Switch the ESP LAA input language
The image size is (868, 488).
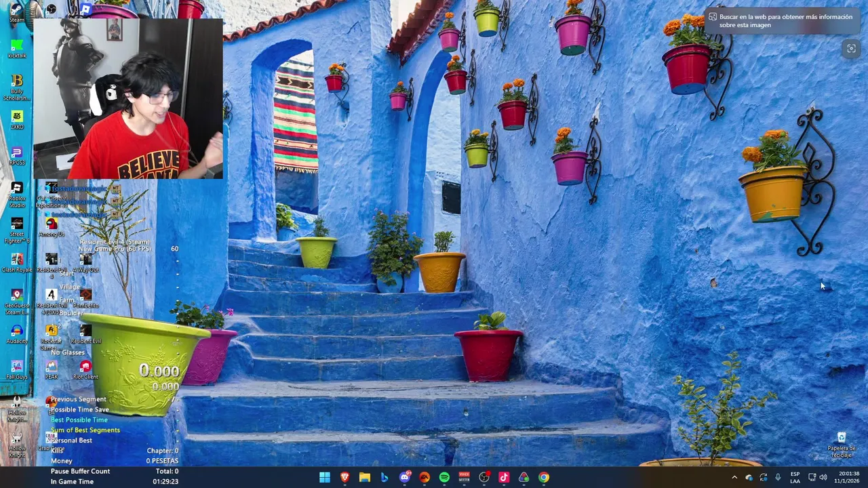795,477
